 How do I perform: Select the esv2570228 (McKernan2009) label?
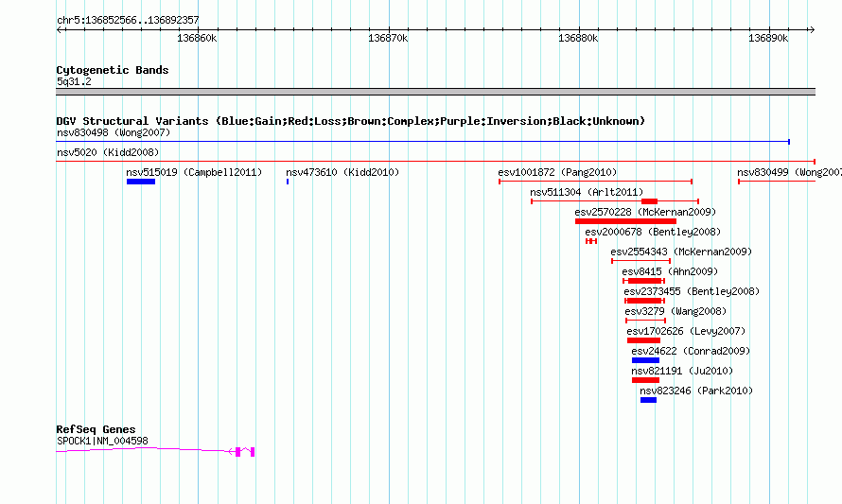[645, 212]
